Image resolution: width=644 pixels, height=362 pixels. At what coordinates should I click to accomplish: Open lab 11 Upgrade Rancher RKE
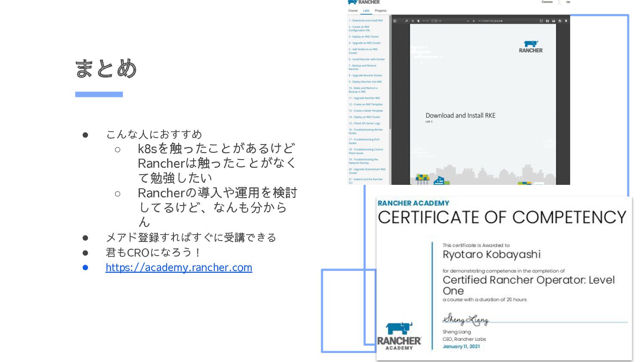pos(365,98)
